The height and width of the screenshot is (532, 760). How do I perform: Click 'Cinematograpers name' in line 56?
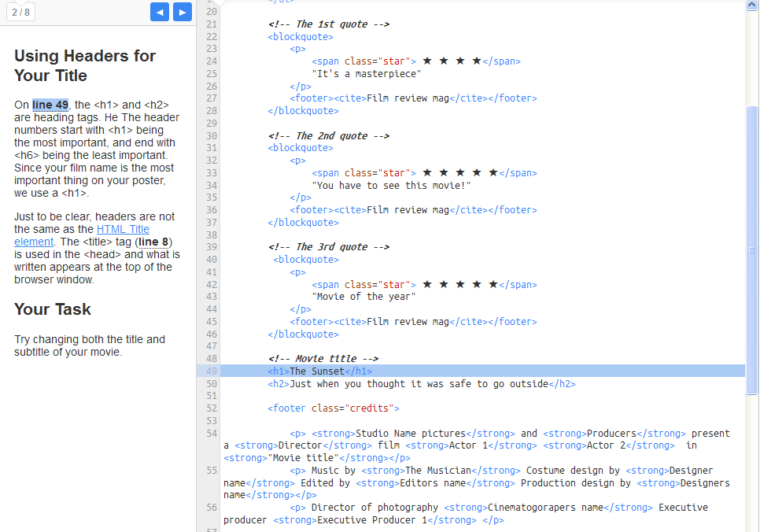click(x=545, y=508)
